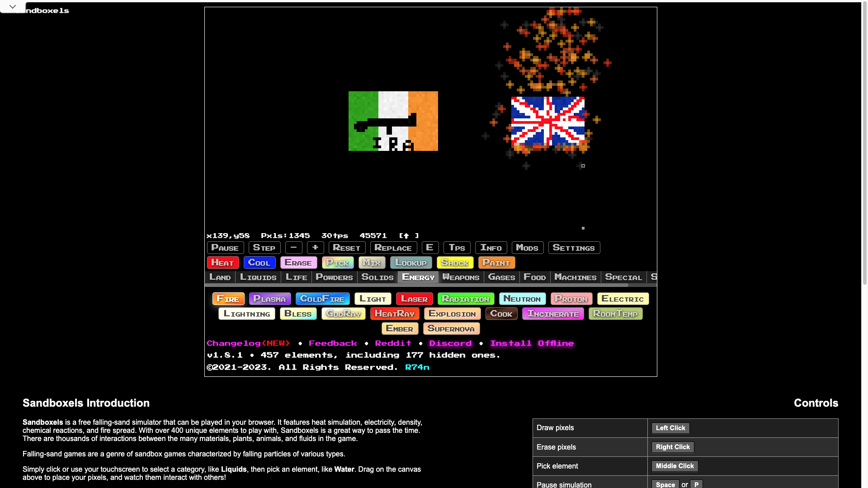
Task: Open the Mods menu
Action: pos(527,248)
